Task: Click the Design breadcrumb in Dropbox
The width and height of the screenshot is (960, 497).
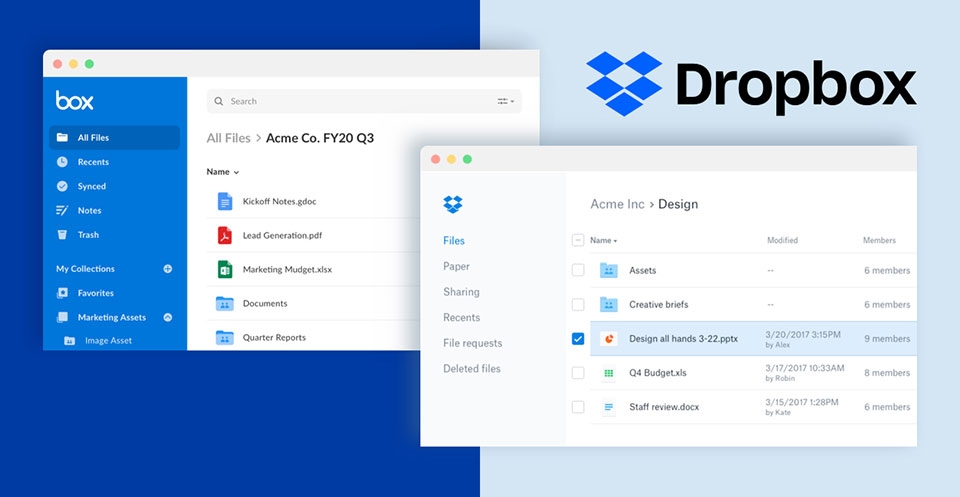Action: (678, 204)
